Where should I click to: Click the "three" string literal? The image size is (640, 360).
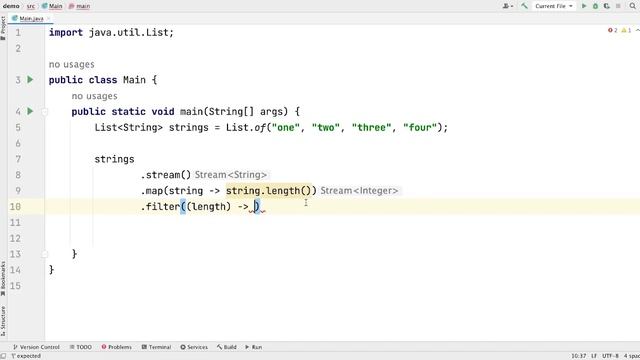click(x=371, y=127)
